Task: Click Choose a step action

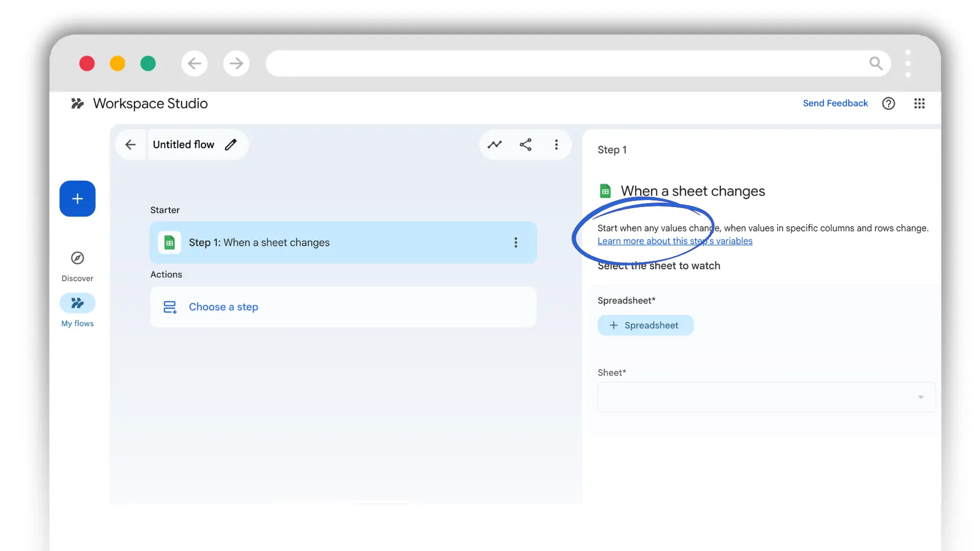Action: pyautogui.click(x=224, y=307)
